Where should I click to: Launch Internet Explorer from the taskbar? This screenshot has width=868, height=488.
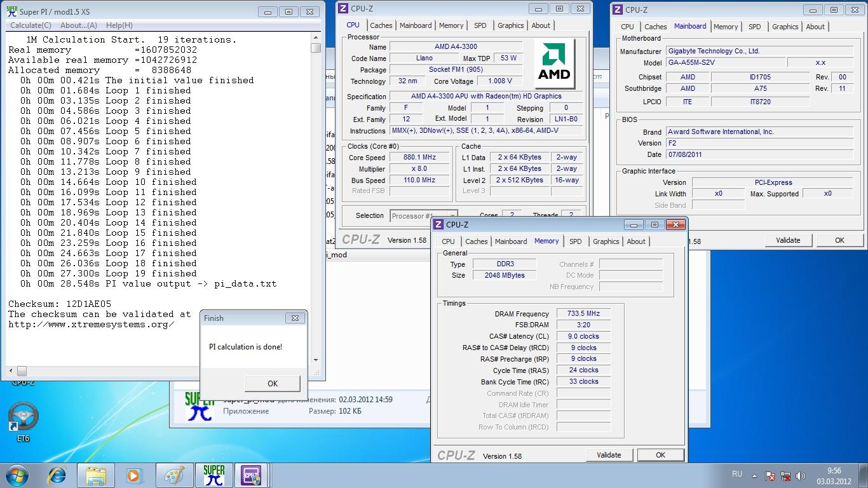tap(57, 475)
